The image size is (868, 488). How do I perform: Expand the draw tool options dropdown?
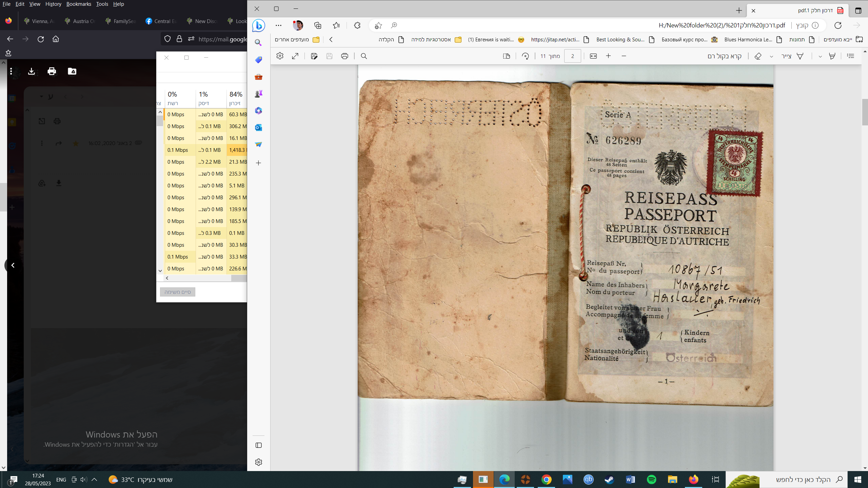(771, 57)
